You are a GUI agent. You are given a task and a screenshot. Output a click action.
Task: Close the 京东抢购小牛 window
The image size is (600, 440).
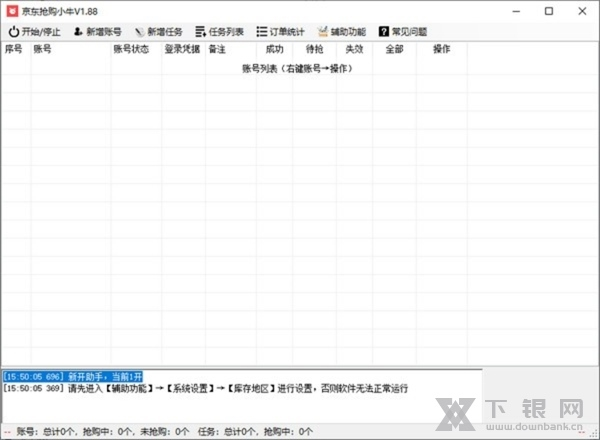tap(582, 11)
